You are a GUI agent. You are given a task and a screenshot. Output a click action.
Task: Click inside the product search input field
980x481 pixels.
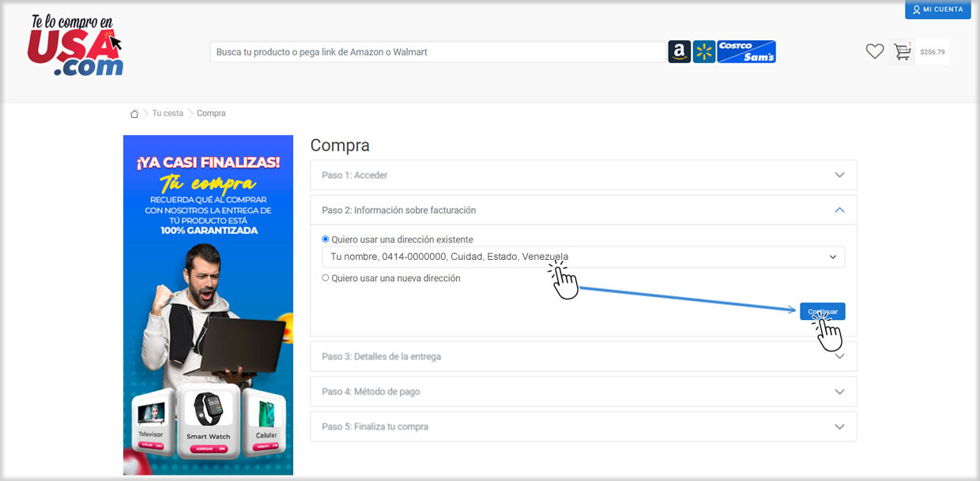(x=435, y=51)
